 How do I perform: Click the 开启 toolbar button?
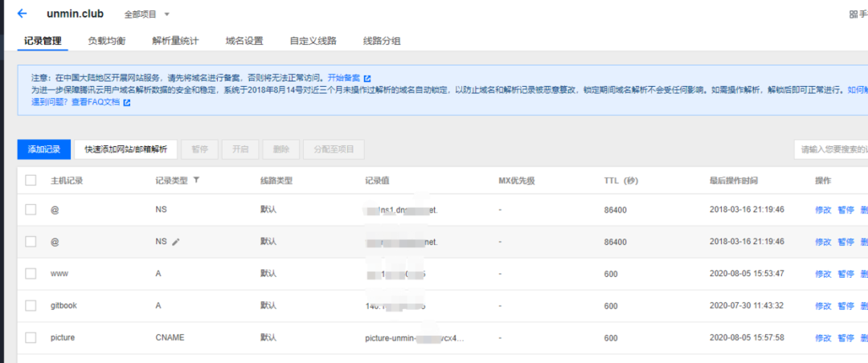(240, 149)
